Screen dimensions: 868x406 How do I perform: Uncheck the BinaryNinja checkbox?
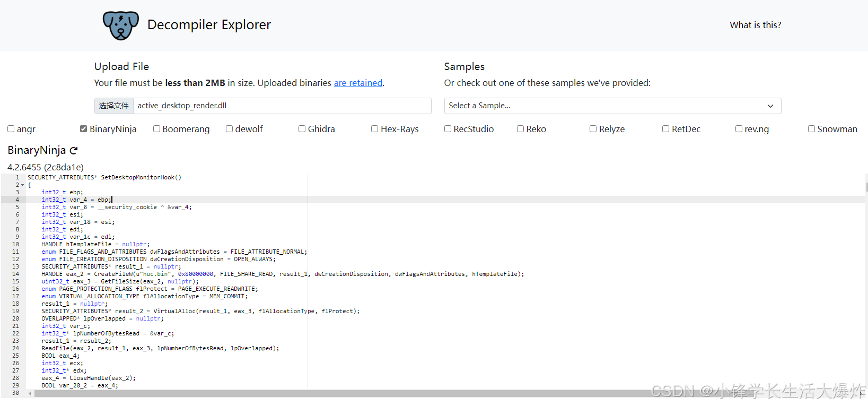pos(83,129)
